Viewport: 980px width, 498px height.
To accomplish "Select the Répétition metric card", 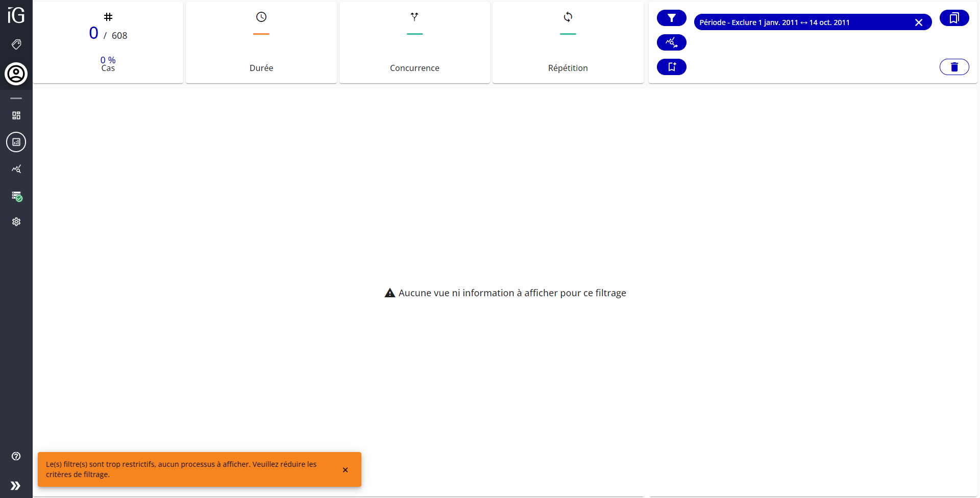I will pos(568,42).
